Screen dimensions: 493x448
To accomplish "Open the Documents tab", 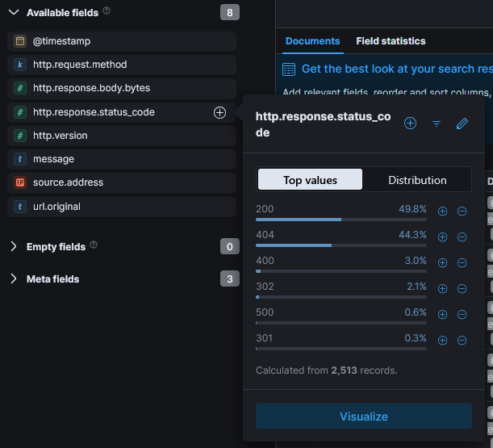I will (312, 41).
